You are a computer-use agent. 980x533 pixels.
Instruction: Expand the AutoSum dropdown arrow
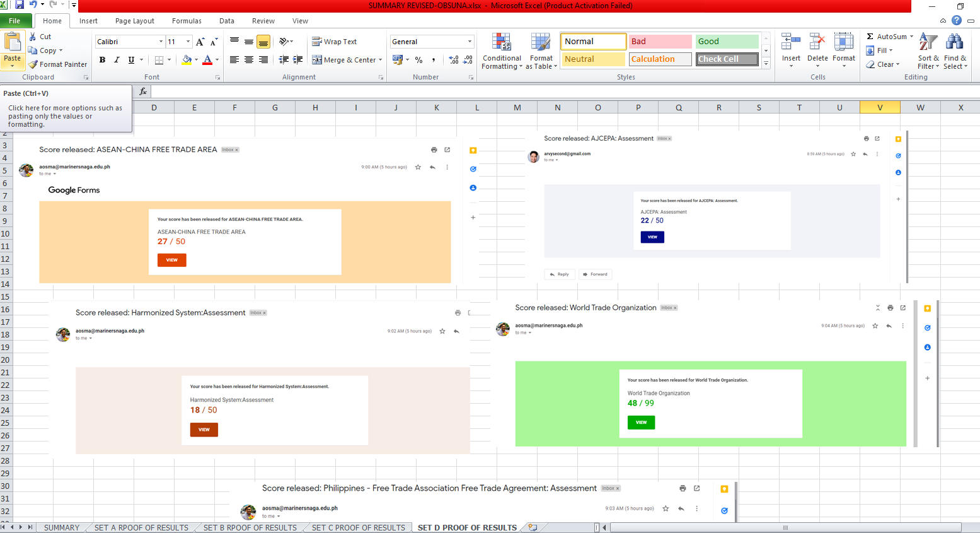(x=911, y=37)
